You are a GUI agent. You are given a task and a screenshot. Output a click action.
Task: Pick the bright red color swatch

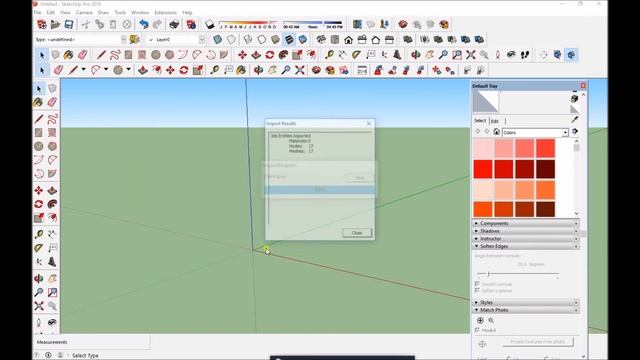[x=483, y=169]
